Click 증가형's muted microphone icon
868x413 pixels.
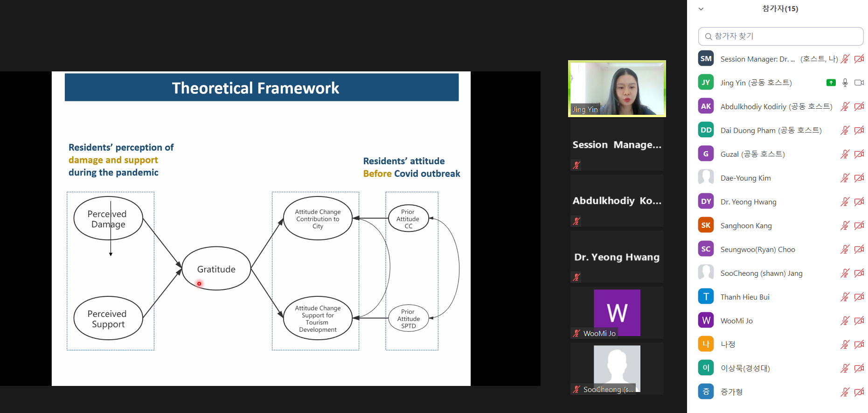pos(845,392)
